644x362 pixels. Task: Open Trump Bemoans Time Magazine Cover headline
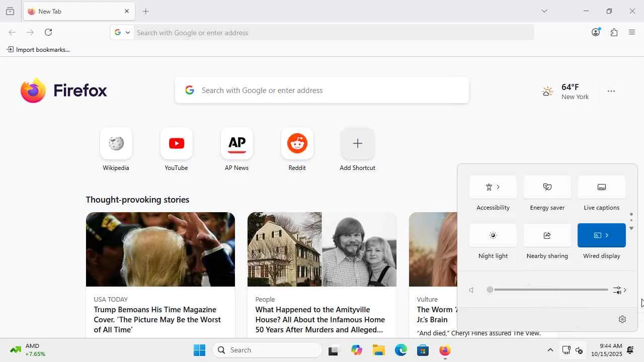(x=157, y=320)
